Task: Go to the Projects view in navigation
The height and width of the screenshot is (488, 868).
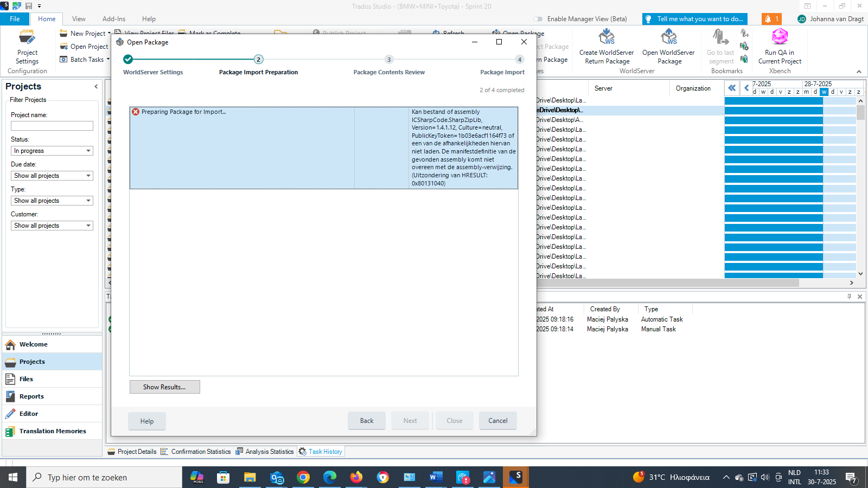Action: [52, 362]
